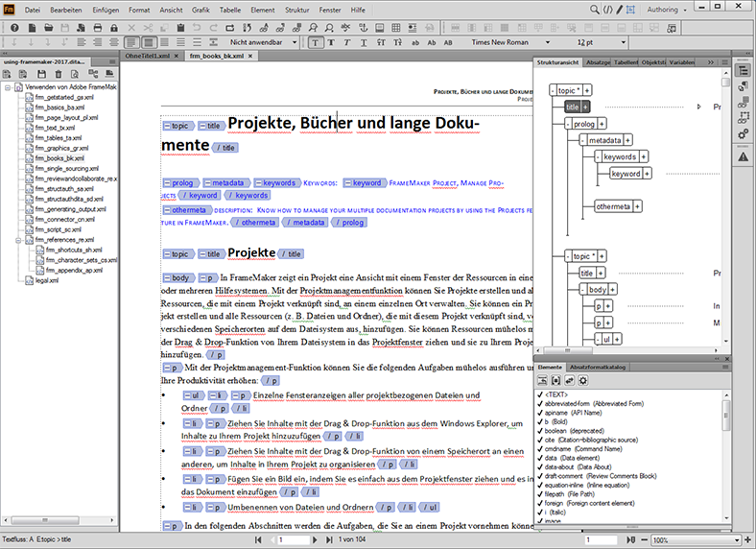Click the warning triangle icon in right sidebar
The image size is (756, 549).
click(743, 156)
